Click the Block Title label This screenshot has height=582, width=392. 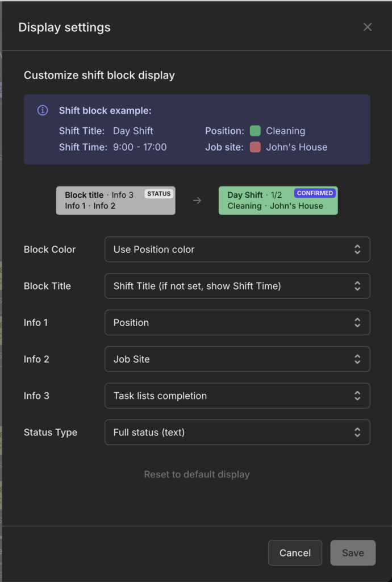click(x=48, y=286)
